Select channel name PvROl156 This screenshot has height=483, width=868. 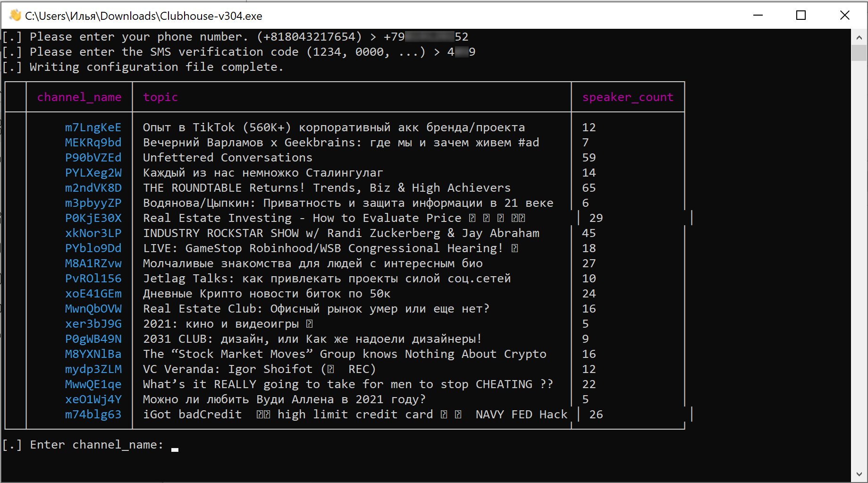point(93,279)
